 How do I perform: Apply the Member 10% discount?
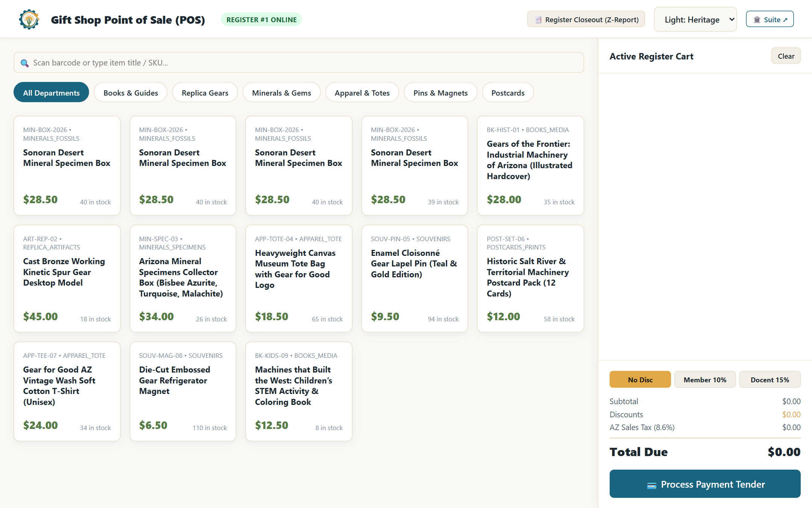[x=705, y=379]
